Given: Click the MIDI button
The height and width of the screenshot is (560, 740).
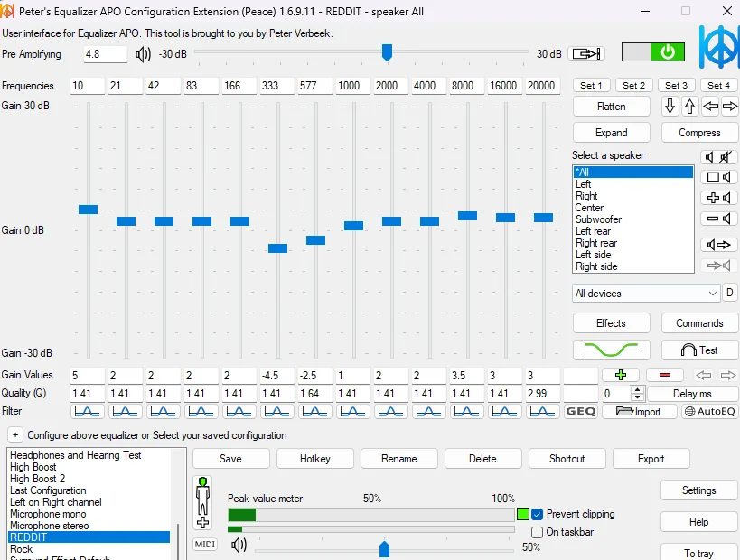Looking at the screenshot, I should (205, 545).
